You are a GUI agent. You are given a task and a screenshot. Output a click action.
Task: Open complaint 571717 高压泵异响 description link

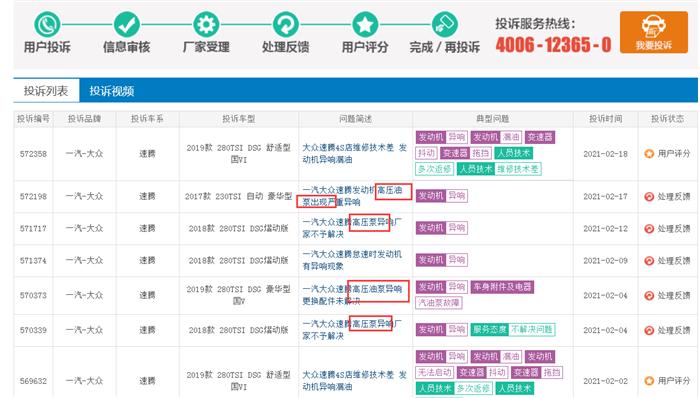click(352, 228)
